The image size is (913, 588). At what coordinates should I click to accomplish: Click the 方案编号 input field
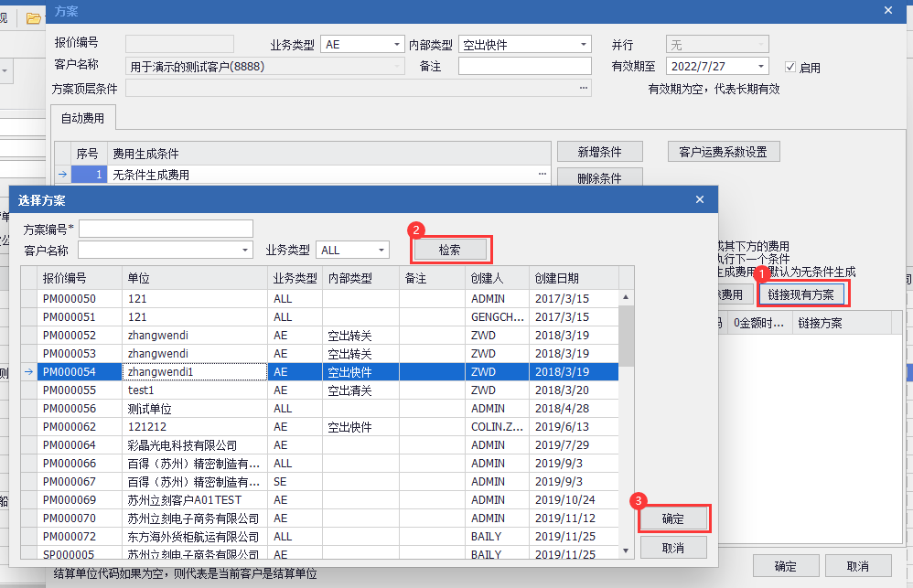pos(166,229)
